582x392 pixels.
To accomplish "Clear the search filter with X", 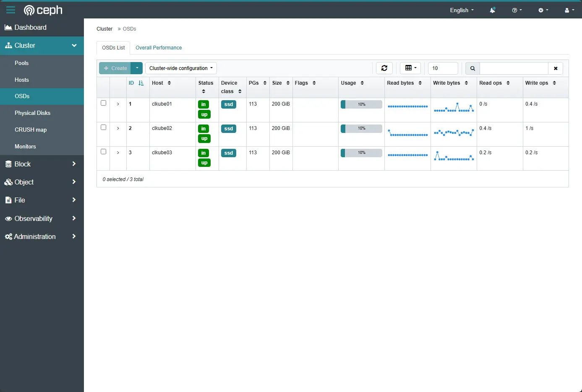I will (x=555, y=68).
